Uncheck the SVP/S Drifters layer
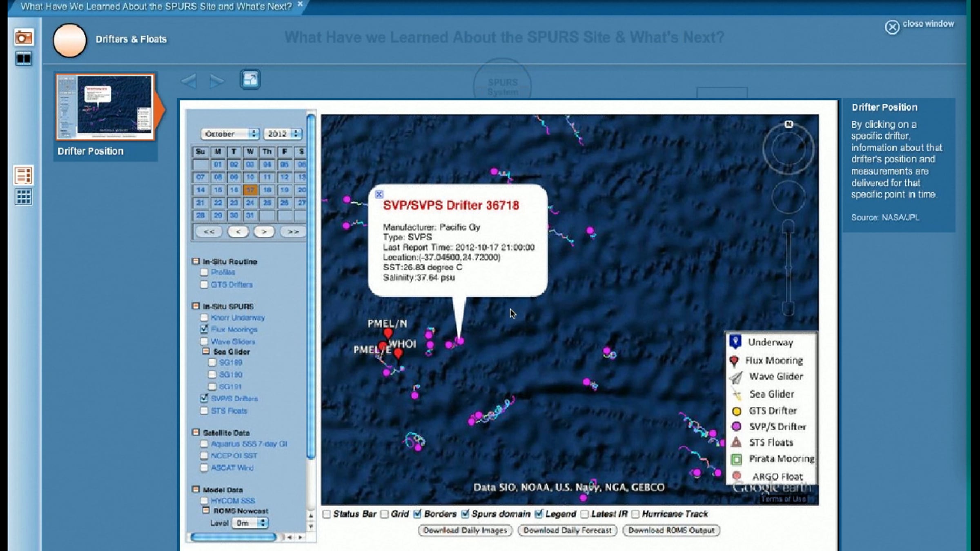Viewport: 980px width, 551px height. point(205,398)
